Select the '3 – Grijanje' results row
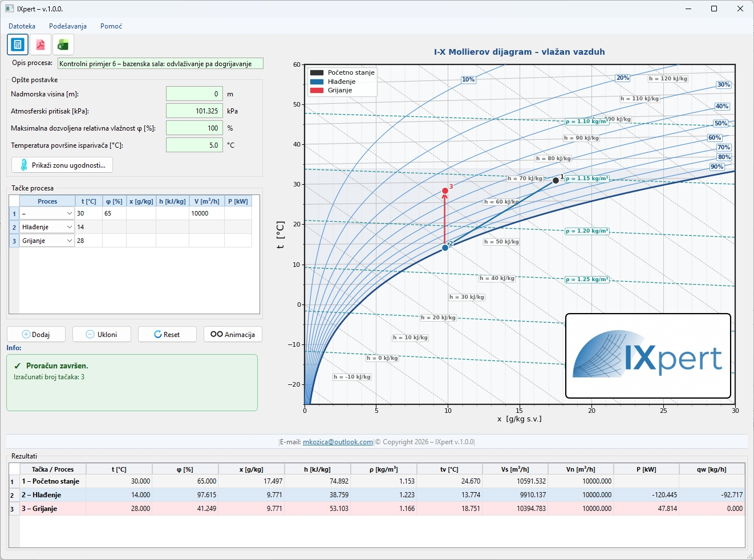 point(377,509)
